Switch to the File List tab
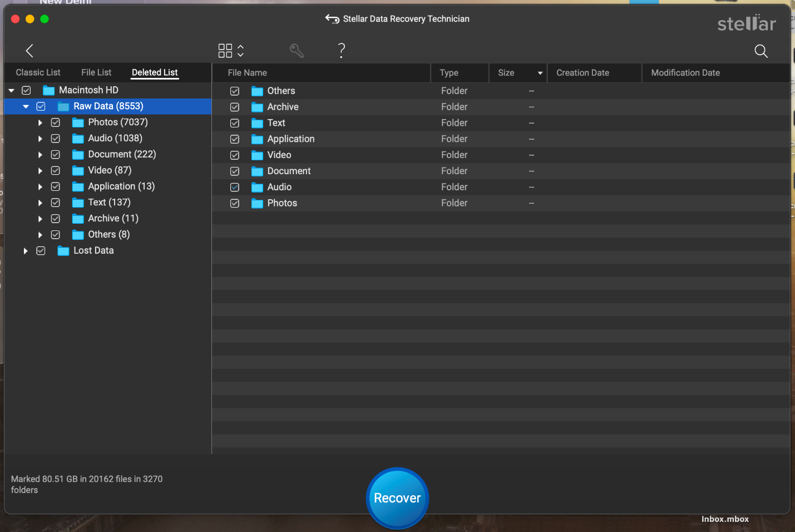 click(96, 72)
